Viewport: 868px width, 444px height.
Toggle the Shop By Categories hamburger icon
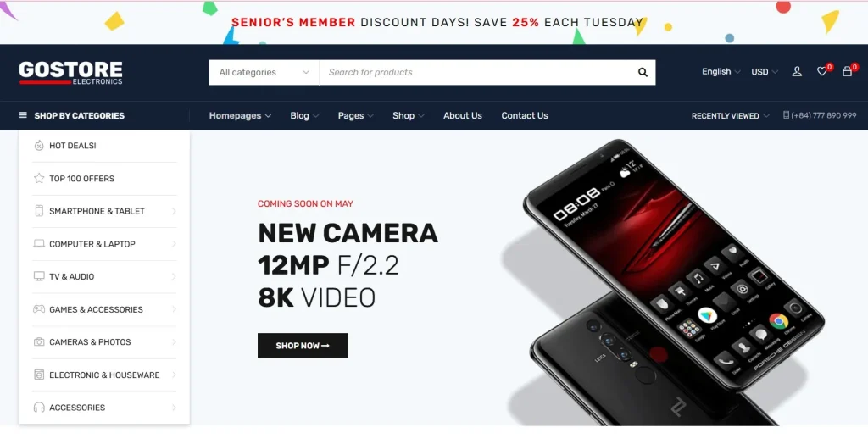point(23,115)
